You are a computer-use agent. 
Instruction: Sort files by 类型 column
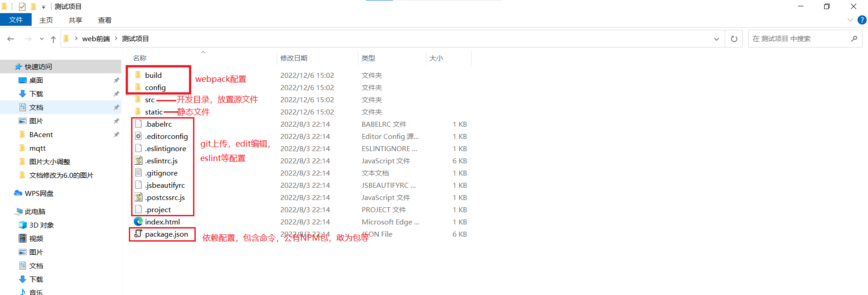(368, 58)
